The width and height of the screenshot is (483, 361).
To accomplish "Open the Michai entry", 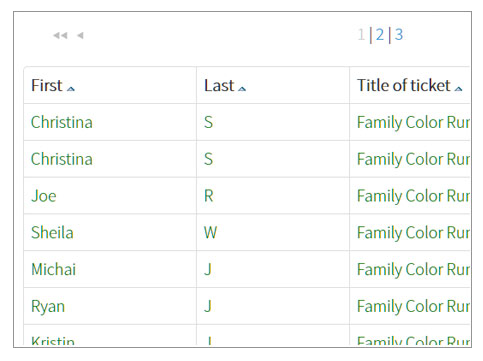I will click(53, 269).
